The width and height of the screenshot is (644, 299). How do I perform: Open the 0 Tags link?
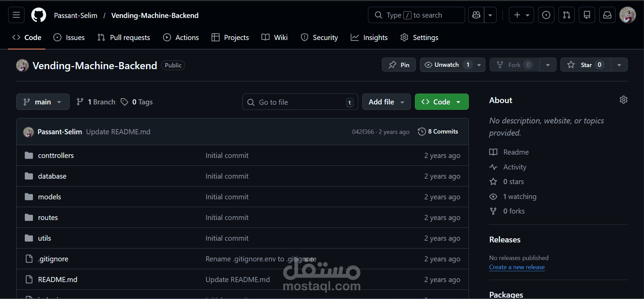point(136,102)
